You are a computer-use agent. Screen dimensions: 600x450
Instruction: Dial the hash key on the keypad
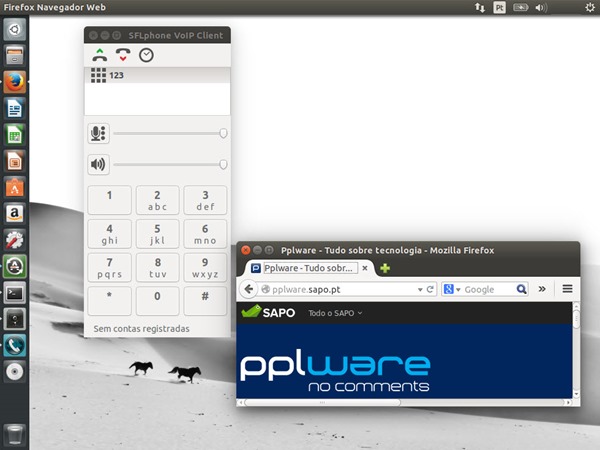205,301
